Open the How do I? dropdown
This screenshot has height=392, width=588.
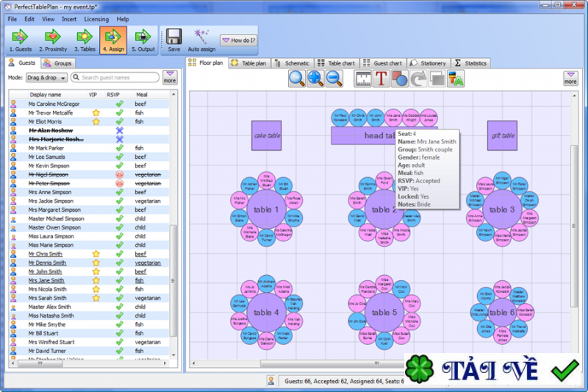238,40
